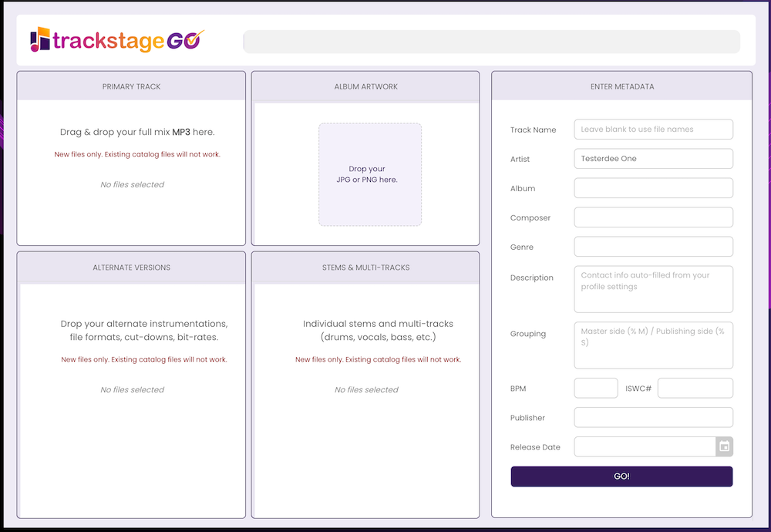Click the Artist field containing Testerdee One
771x532 pixels.
[654, 159]
